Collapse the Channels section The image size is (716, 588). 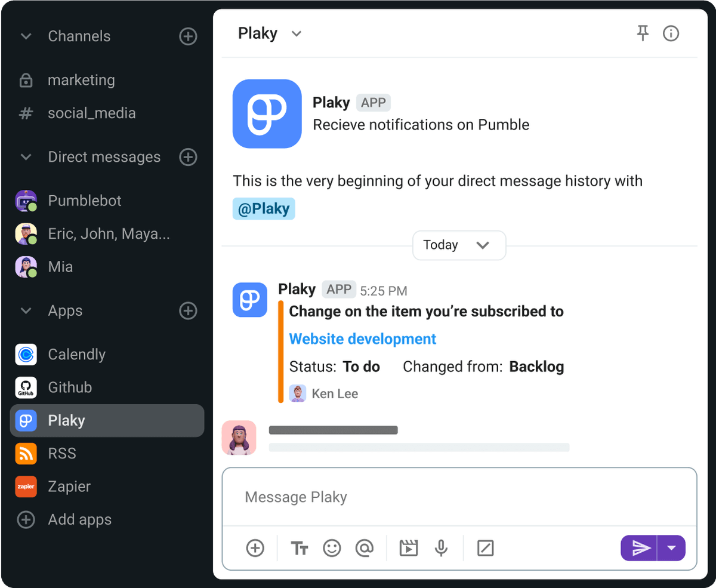coord(26,36)
